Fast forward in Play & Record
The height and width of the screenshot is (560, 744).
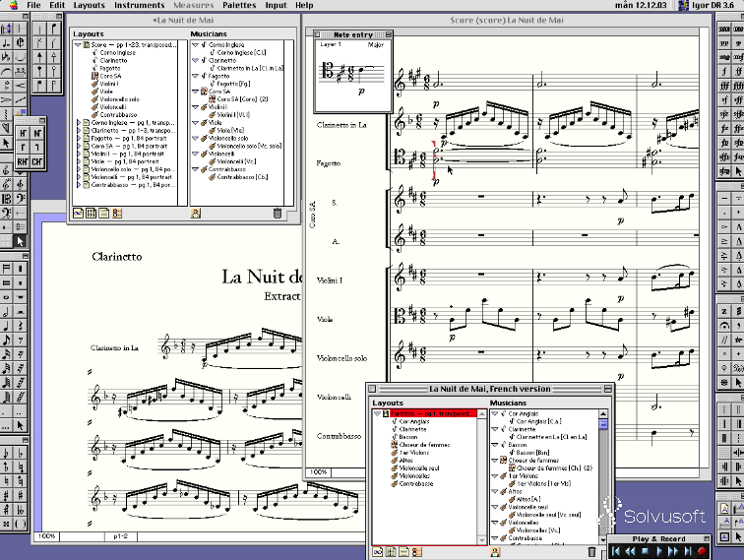pyautogui.click(x=673, y=551)
